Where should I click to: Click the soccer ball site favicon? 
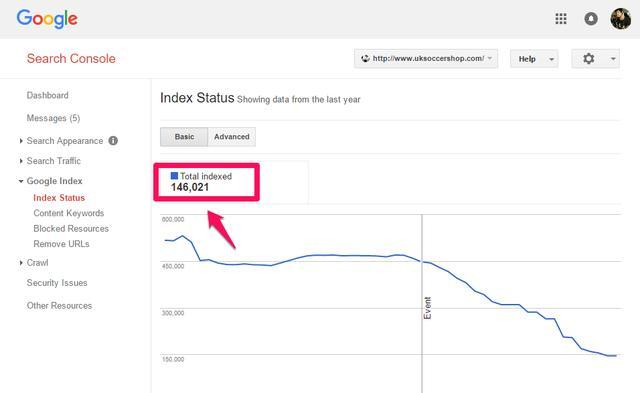(365, 58)
